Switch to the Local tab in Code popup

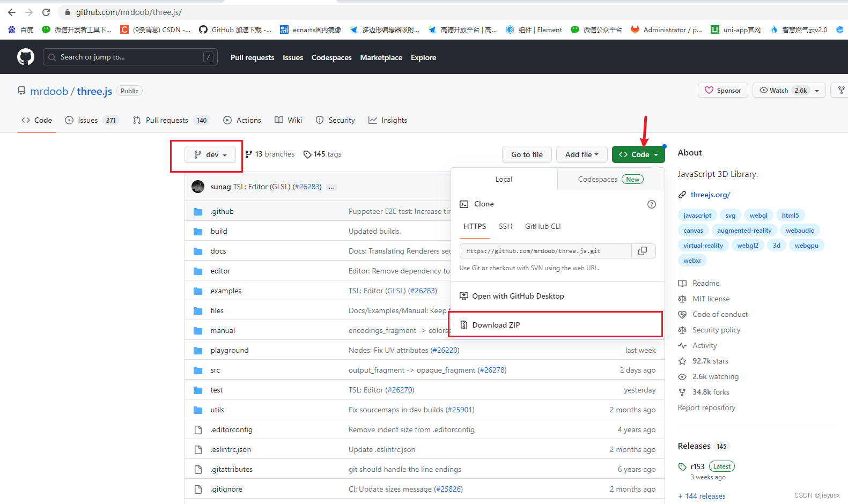tap(504, 179)
